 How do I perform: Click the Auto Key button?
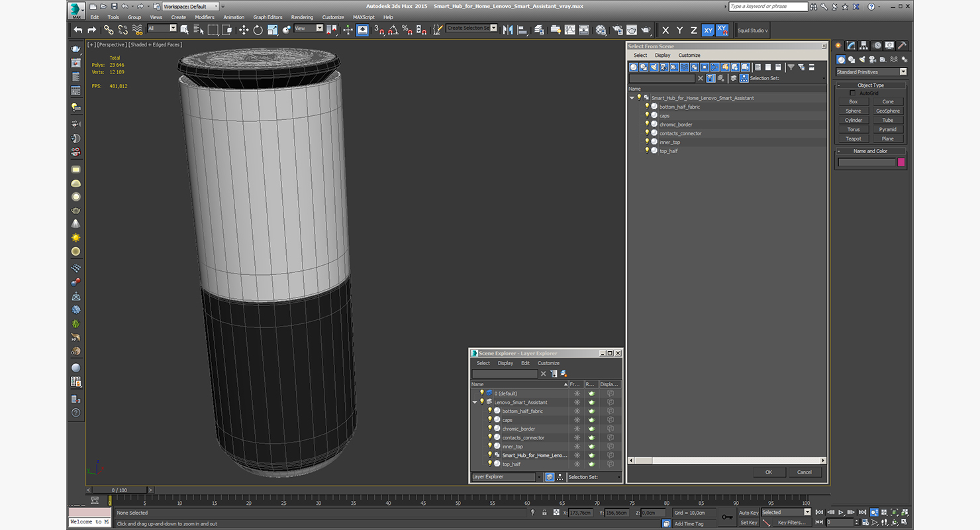(x=749, y=513)
